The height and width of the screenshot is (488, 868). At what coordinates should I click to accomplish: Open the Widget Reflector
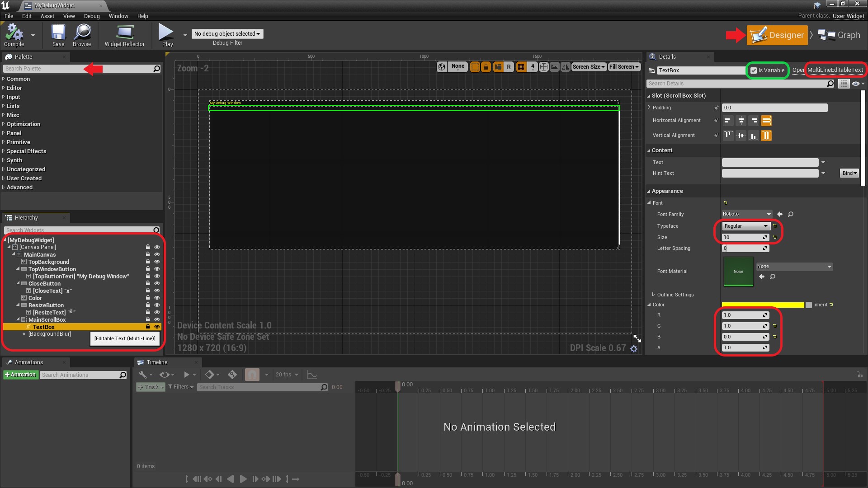pos(125,35)
